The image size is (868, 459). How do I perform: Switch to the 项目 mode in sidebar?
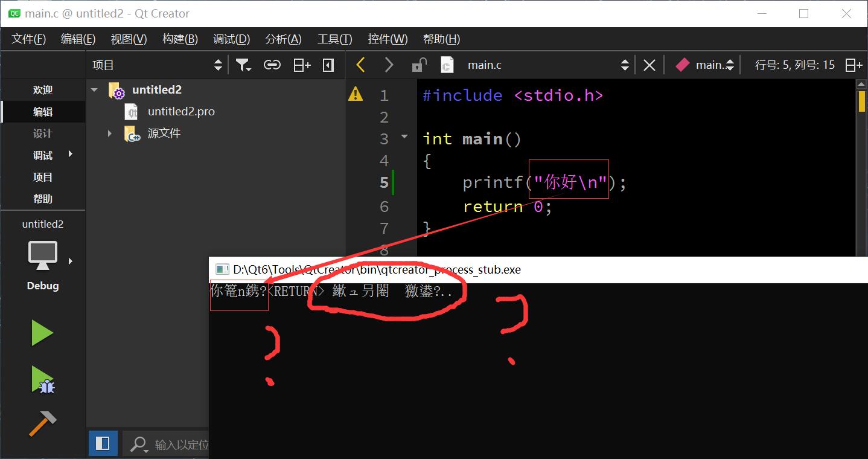coord(43,177)
